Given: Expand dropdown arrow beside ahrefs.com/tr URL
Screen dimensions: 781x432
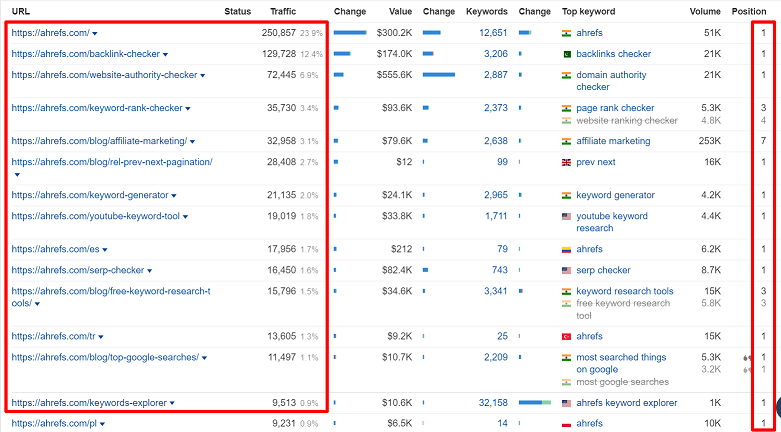Looking at the screenshot, I should pos(101,337).
